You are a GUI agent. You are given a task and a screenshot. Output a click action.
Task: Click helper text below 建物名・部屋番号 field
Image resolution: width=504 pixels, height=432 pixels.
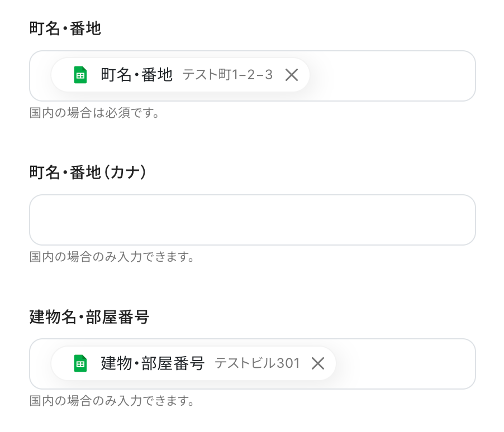(x=112, y=401)
